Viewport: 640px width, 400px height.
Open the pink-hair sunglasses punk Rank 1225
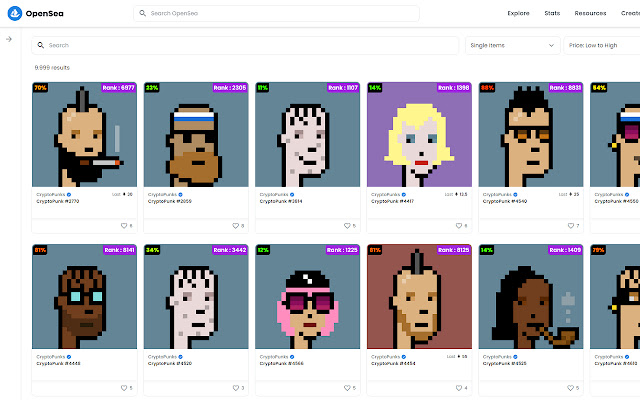point(308,297)
